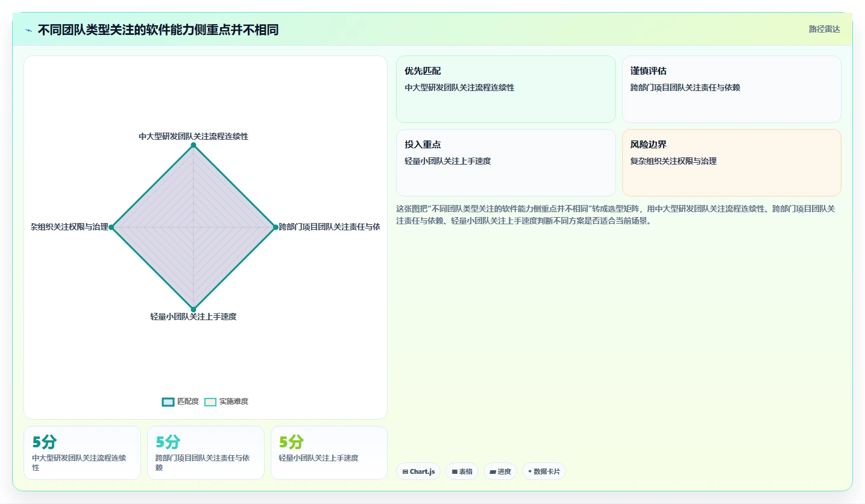Click the lightning icon beside the title
This screenshot has height=504, width=865.
pos(29,30)
